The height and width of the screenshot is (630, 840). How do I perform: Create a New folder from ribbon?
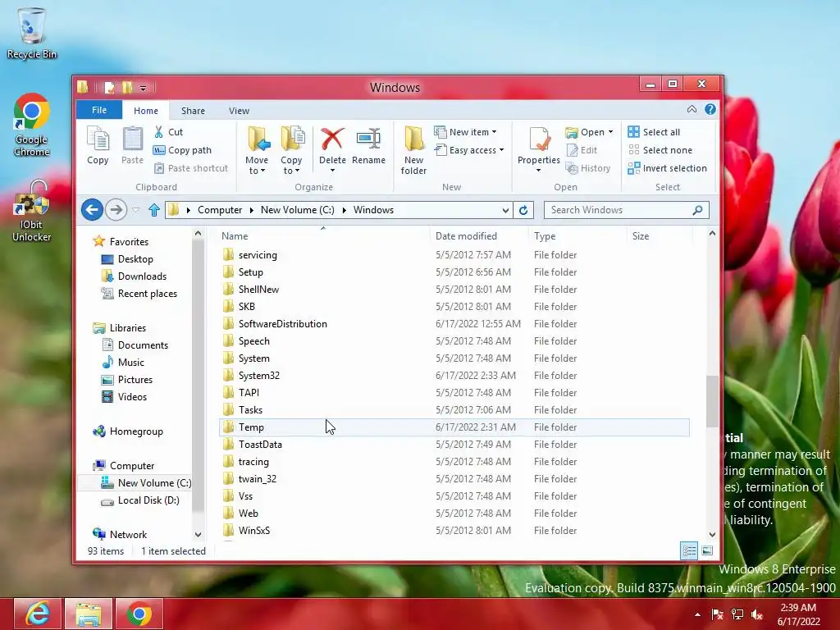[x=413, y=150]
